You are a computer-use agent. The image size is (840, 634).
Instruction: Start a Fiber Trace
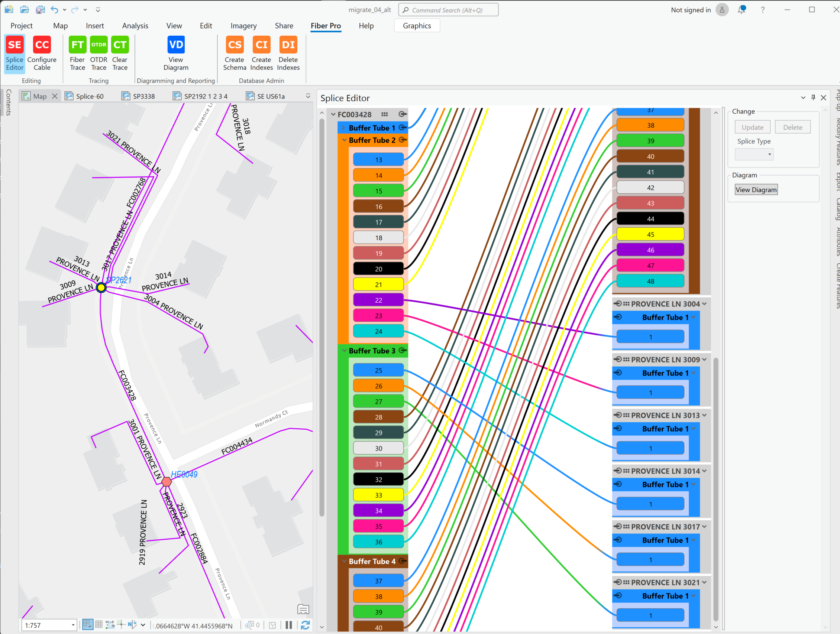(77, 54)
